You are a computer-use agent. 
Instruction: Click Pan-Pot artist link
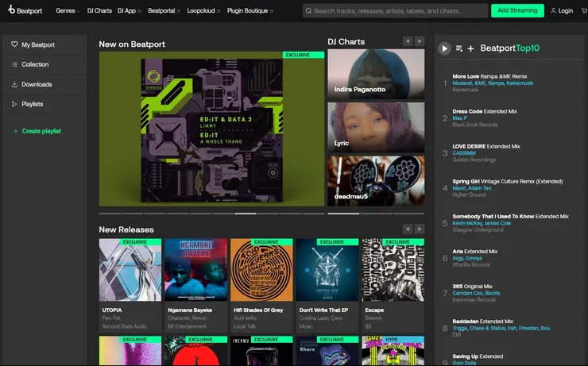point(111,318)
